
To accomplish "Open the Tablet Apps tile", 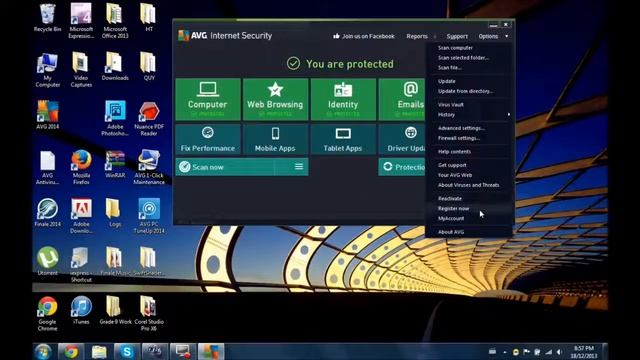I will click(343, 140).
